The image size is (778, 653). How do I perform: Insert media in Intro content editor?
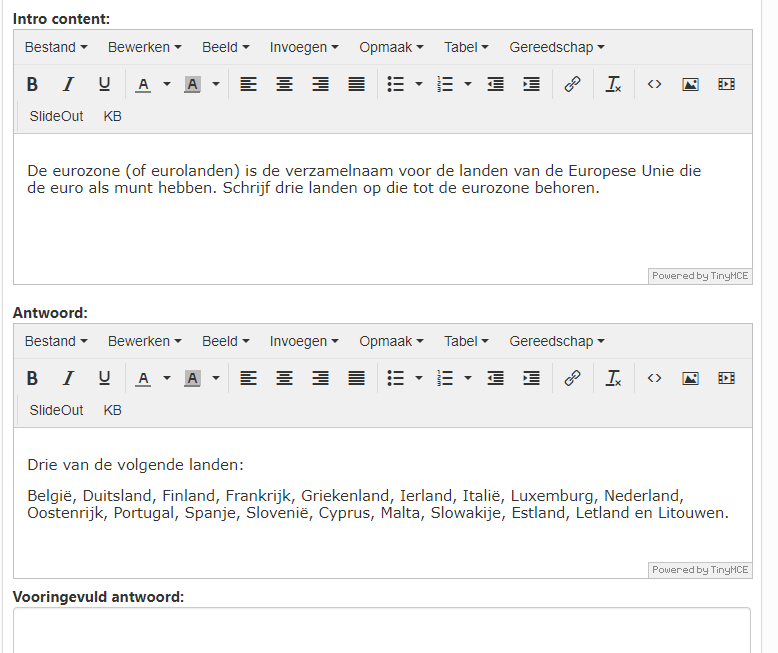pos(726,85)
